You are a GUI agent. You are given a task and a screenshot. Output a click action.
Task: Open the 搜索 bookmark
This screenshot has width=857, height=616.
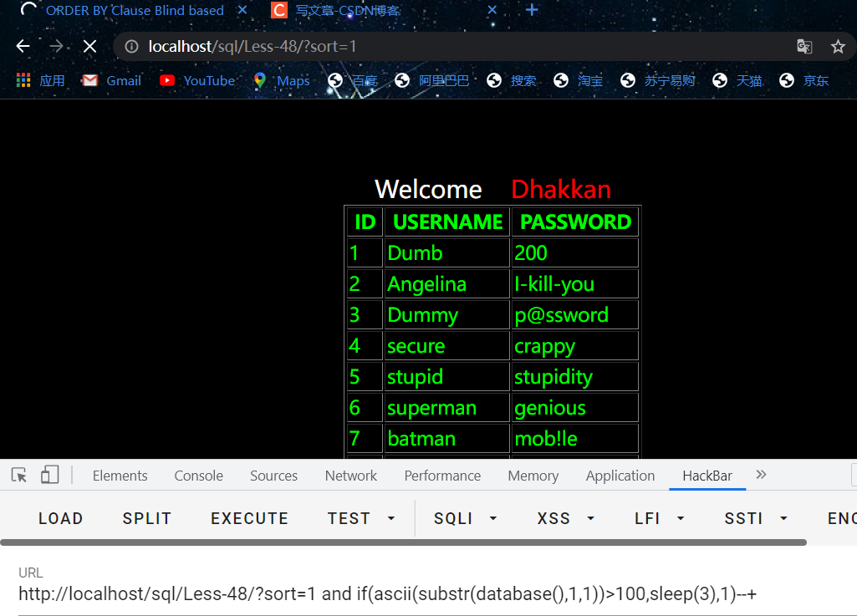click(512, 81)
